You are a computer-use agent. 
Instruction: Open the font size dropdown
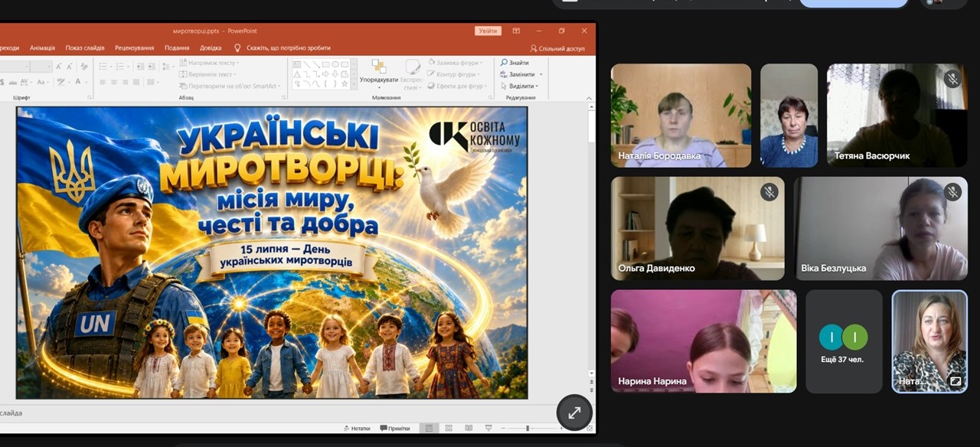click(49, 66)
